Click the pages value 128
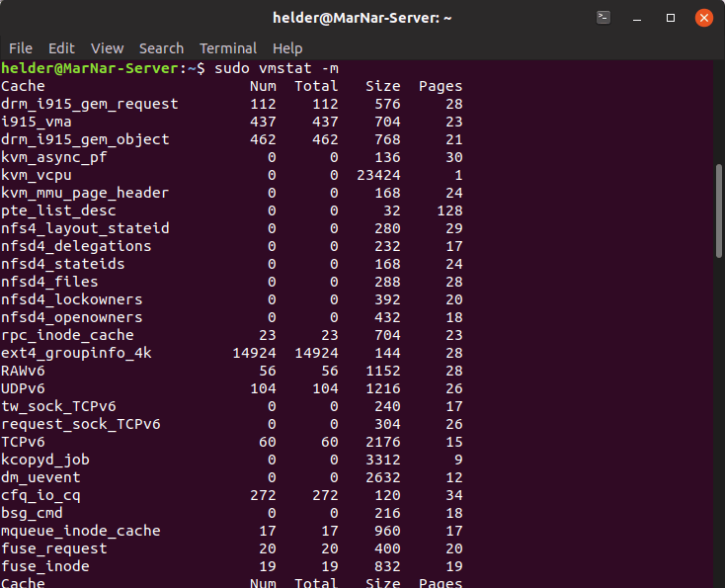725x588 pixels. pyautogui.click(x=449, y=210)
